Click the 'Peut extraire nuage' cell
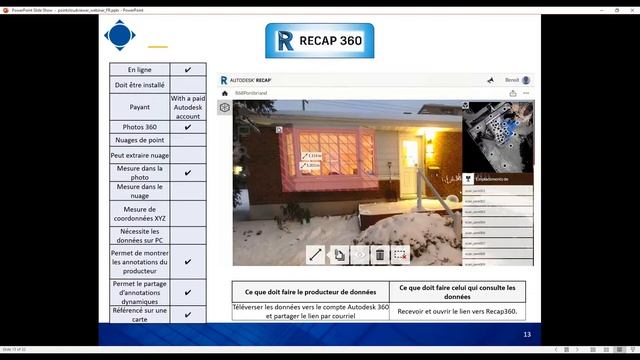The height and width of the screenshot is (360, 640). click(x=140, y=156)
